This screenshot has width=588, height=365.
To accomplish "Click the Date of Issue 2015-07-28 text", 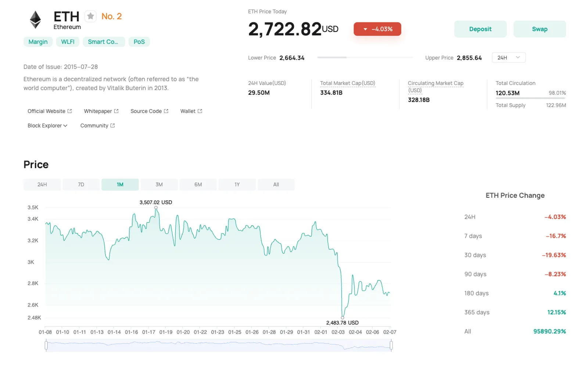I will pos(61,67).
